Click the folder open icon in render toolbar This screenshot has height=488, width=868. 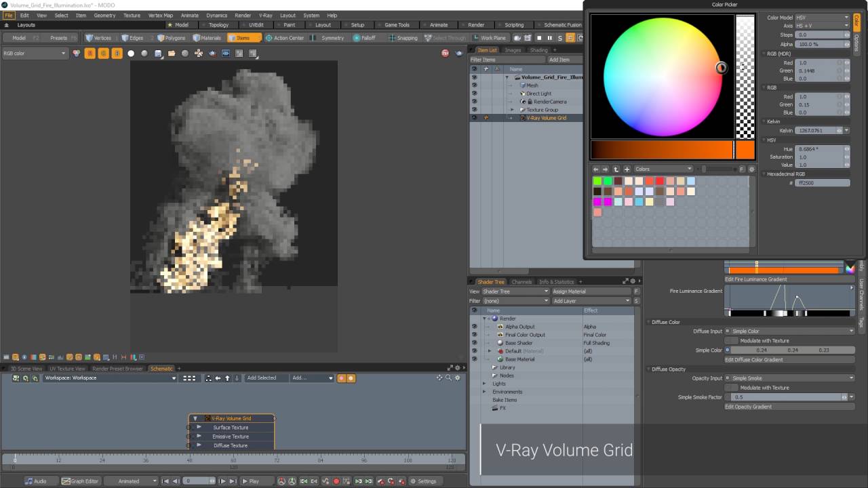(172, 53)
